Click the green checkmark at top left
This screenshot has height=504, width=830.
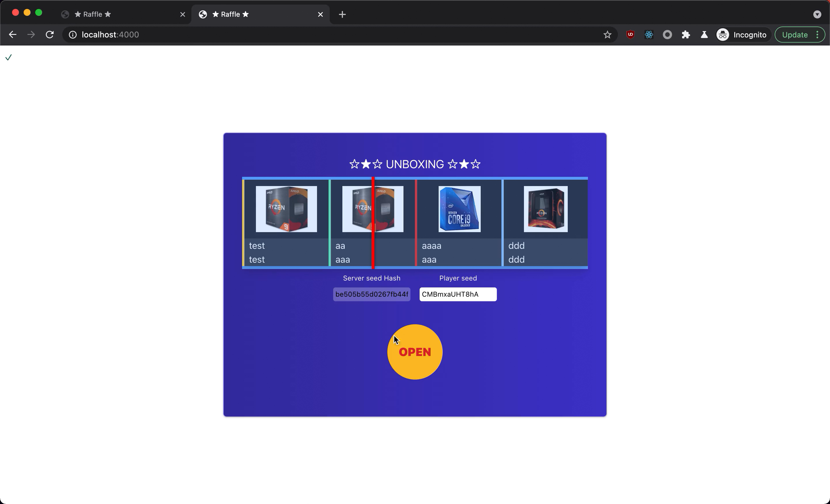coord(9,58)
